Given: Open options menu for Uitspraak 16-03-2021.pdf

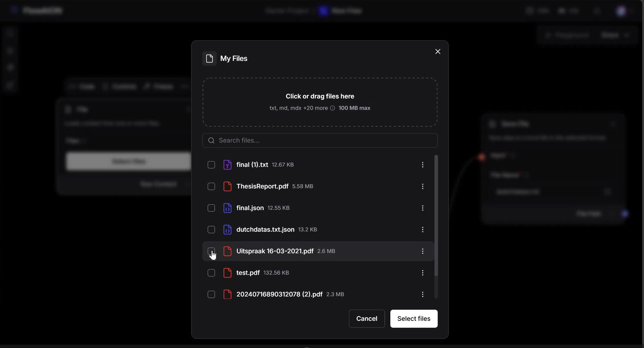Looking at the screenshot, I should (x=422, y=251).
